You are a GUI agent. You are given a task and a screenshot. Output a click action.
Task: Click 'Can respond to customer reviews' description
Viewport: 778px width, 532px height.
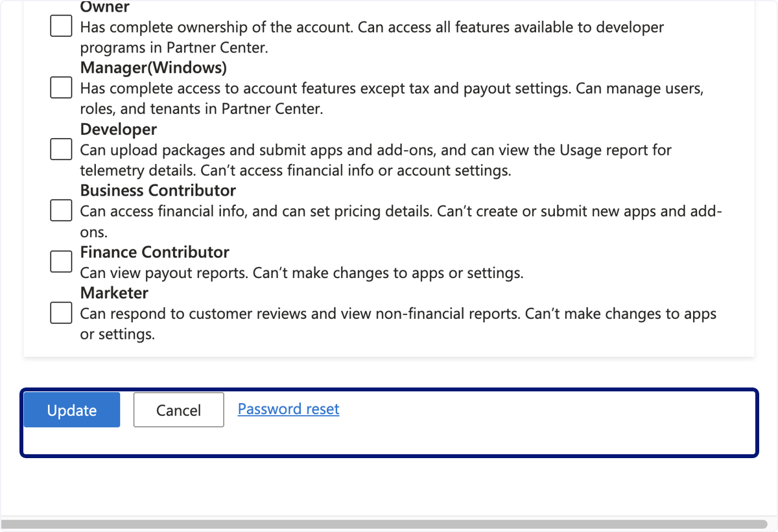pyautogui.click(x=398, y=324)
